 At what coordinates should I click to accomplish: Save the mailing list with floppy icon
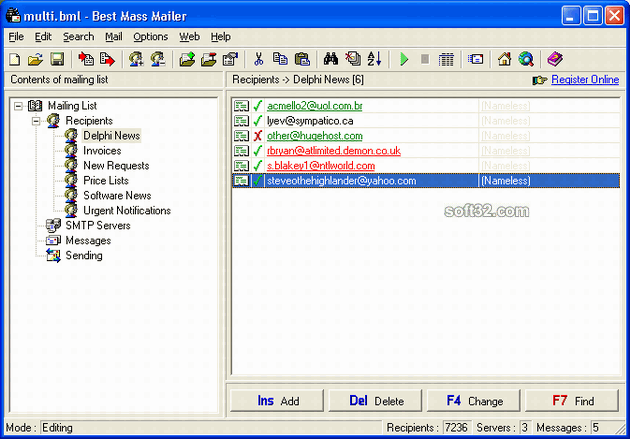pyautogui.click(x=57, y=59)
